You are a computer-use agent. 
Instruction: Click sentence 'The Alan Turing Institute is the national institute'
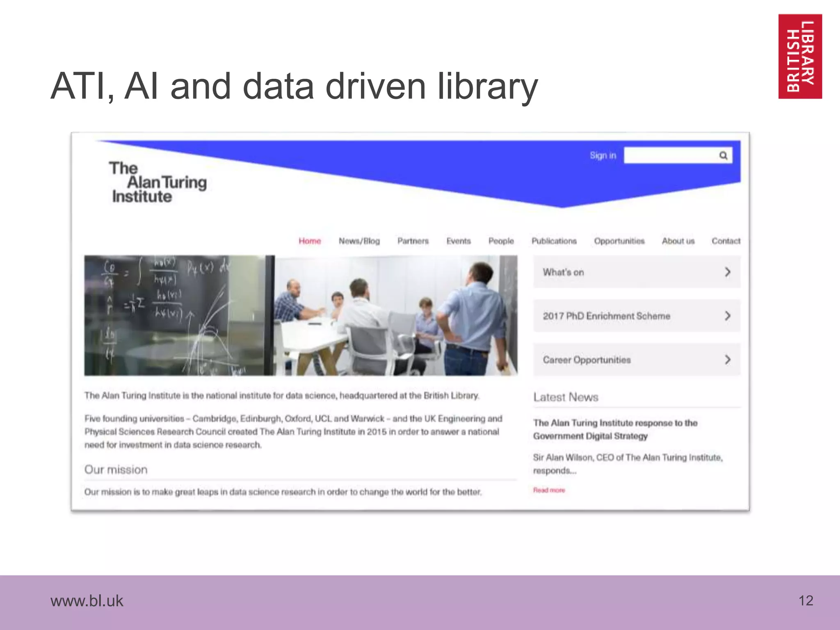tap(282, 396)
